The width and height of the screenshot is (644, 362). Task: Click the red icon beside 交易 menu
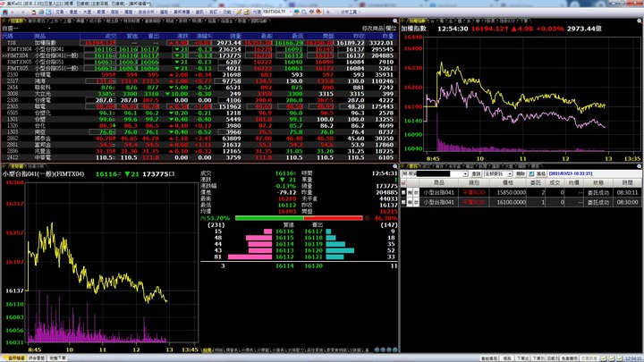[x=34, y=13]
